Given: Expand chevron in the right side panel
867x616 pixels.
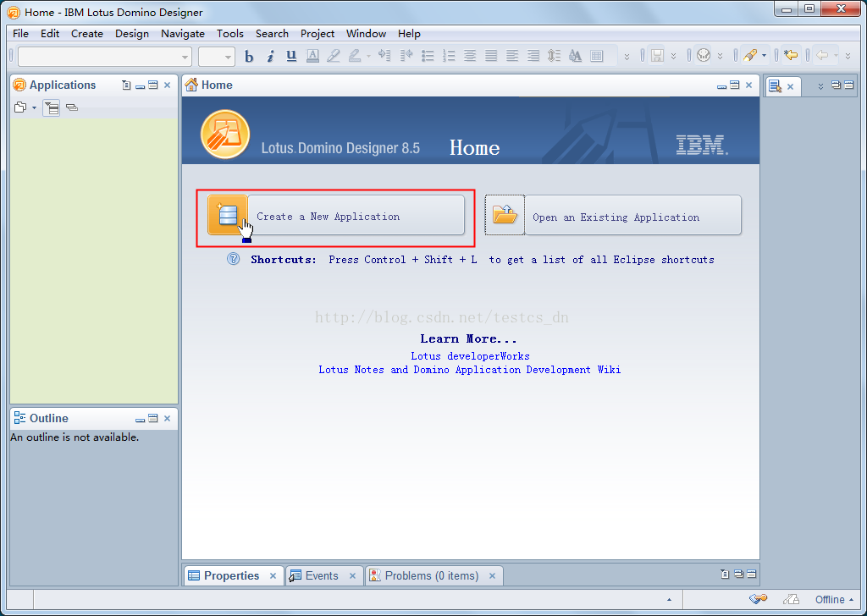Looking at the screenshot, I should pyautogui.click(x=820, y=86).
